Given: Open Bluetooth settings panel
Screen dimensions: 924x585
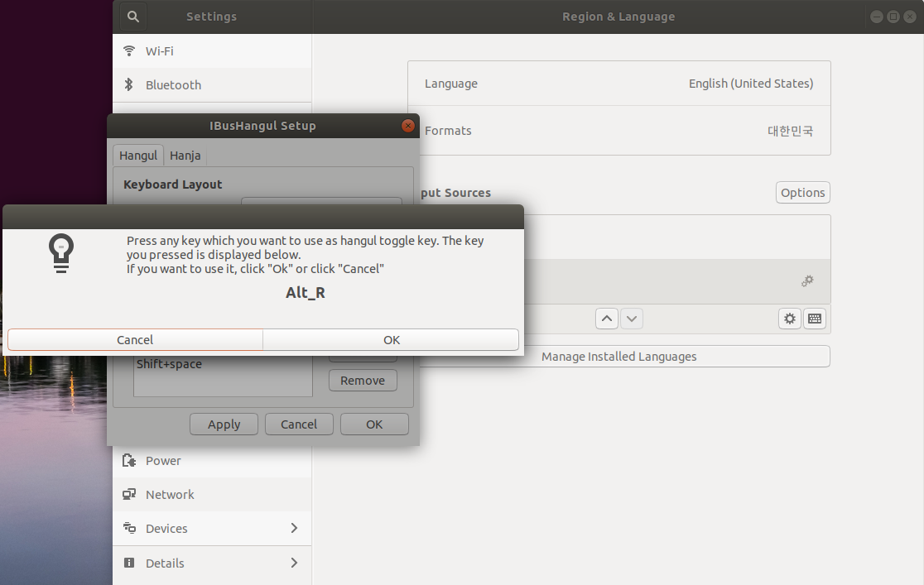Looking at the screenshot, I should [212, 85].
